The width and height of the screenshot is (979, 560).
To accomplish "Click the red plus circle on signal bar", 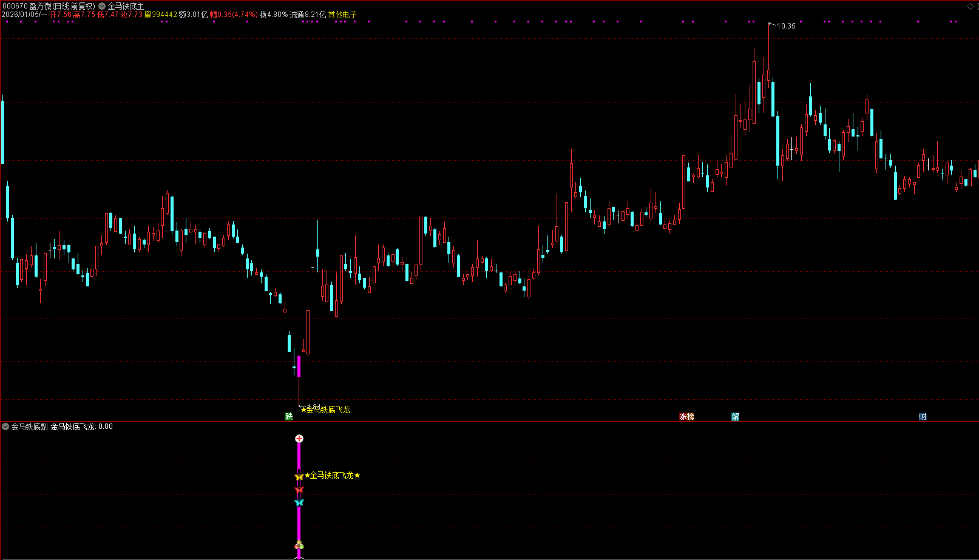I will pyautogui.click(x=299, y=439).
